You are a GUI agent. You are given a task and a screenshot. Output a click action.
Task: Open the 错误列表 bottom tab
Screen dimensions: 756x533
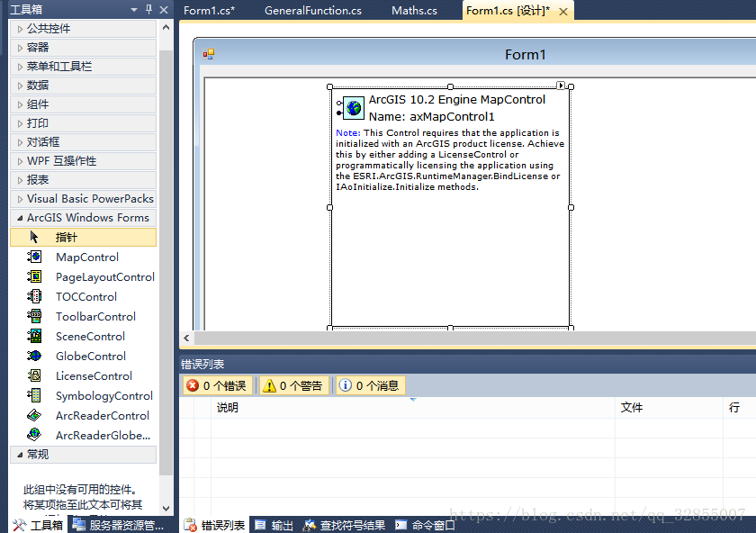(x=214, y=525)
